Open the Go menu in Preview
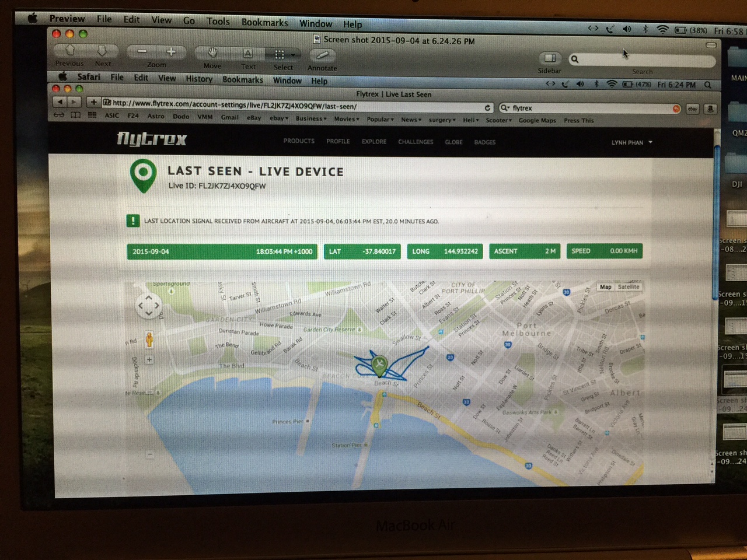The width and height of the screenshot is (747, 560). pyautogui.click(x=189, y=20)
